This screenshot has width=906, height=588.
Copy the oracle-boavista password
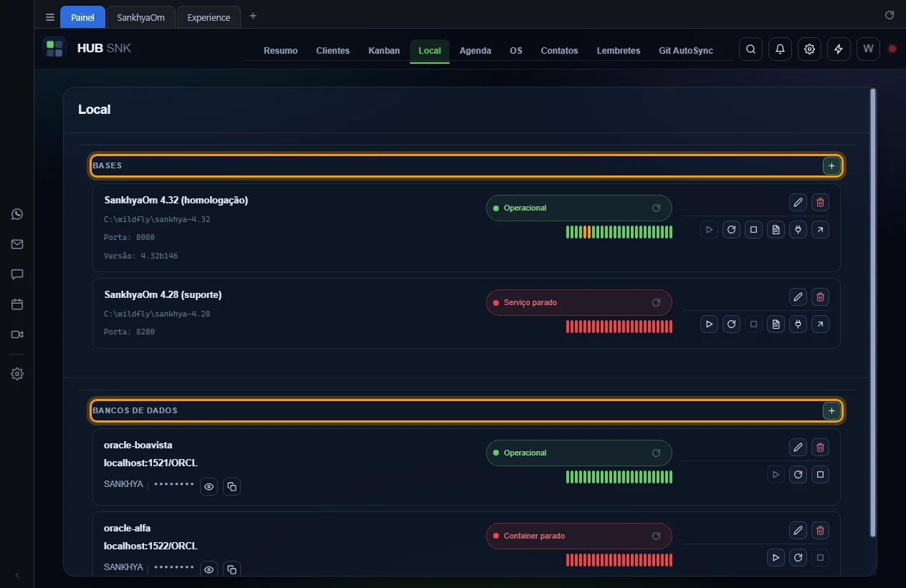(x=232, y=487)
